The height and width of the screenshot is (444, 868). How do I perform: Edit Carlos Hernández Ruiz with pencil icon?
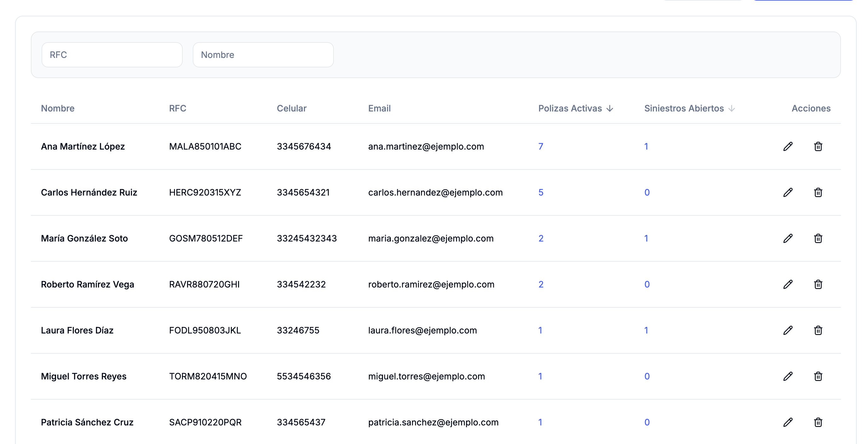788,192
